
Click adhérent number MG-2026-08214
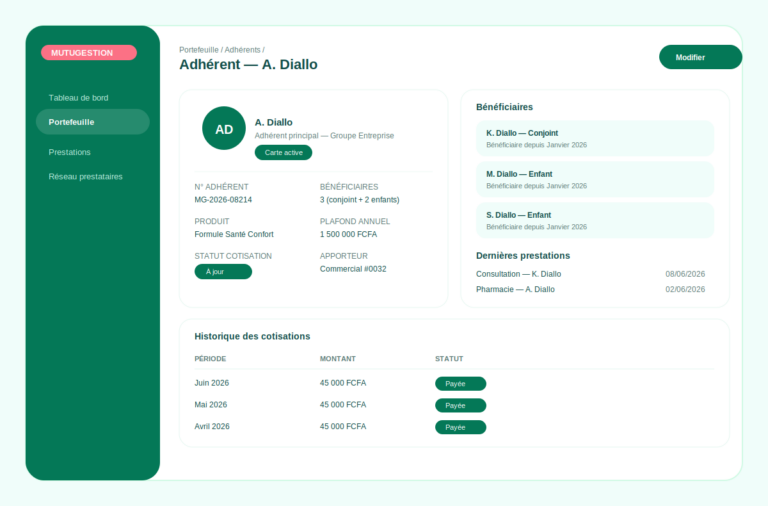click(223, 200)
